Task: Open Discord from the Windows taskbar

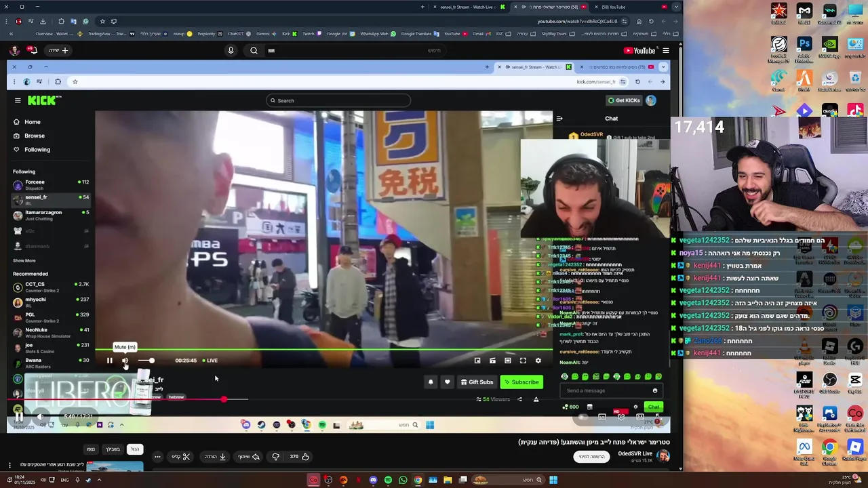Action: (x=373, y=480)
